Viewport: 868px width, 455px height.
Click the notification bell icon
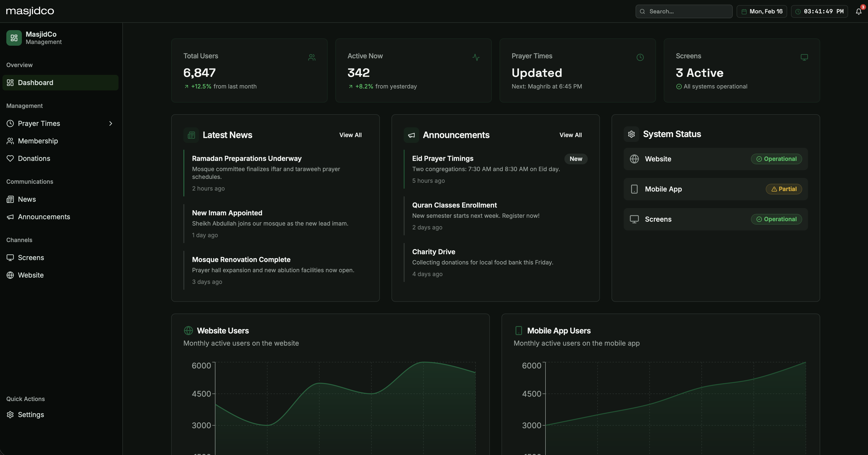[x=858, y=11]
